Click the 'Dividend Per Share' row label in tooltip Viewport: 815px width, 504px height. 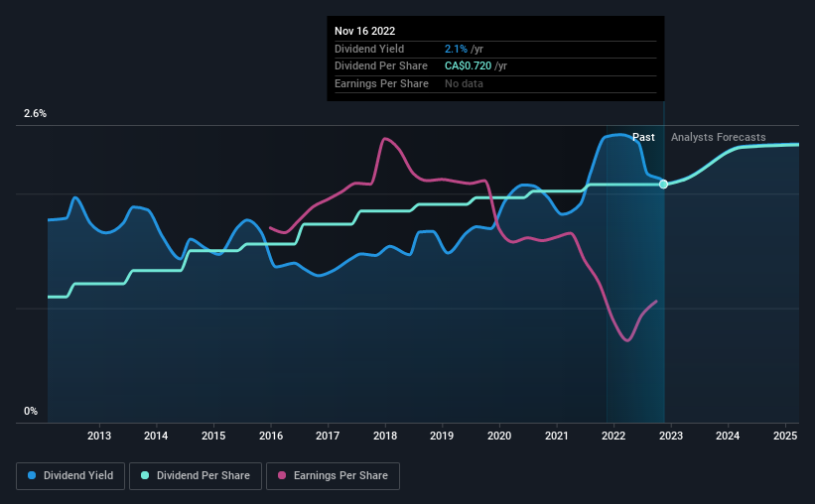pos(381,66)
